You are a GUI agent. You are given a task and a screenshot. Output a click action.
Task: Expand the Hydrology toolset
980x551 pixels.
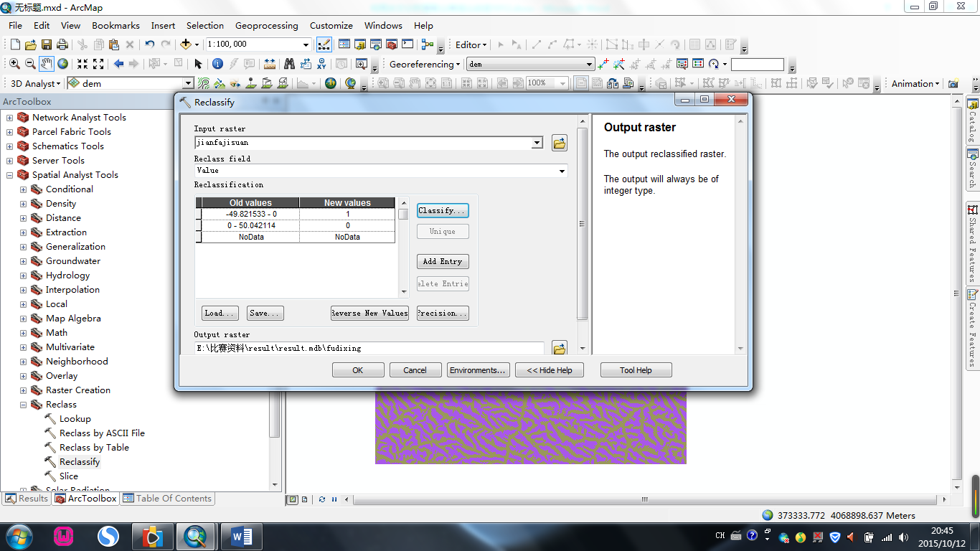click(x=23, y=275)
